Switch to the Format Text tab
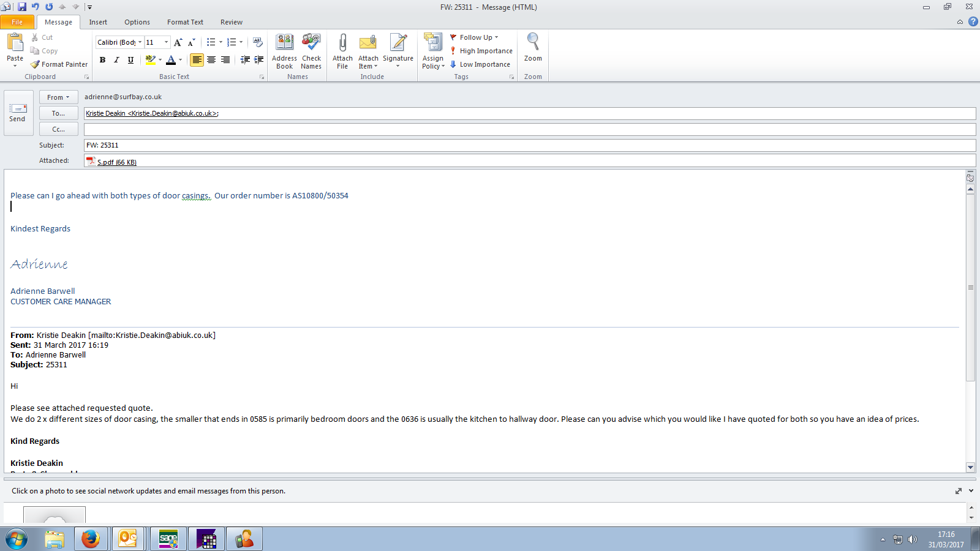Viewport: 980px width, 551px height. [185, 22]
